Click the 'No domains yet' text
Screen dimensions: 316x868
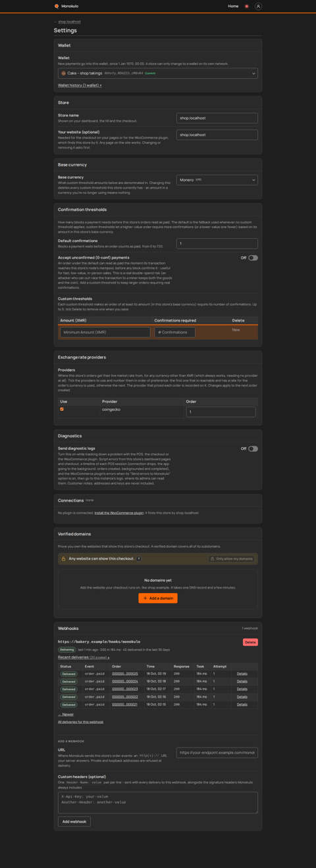click(x=158, y=580)
